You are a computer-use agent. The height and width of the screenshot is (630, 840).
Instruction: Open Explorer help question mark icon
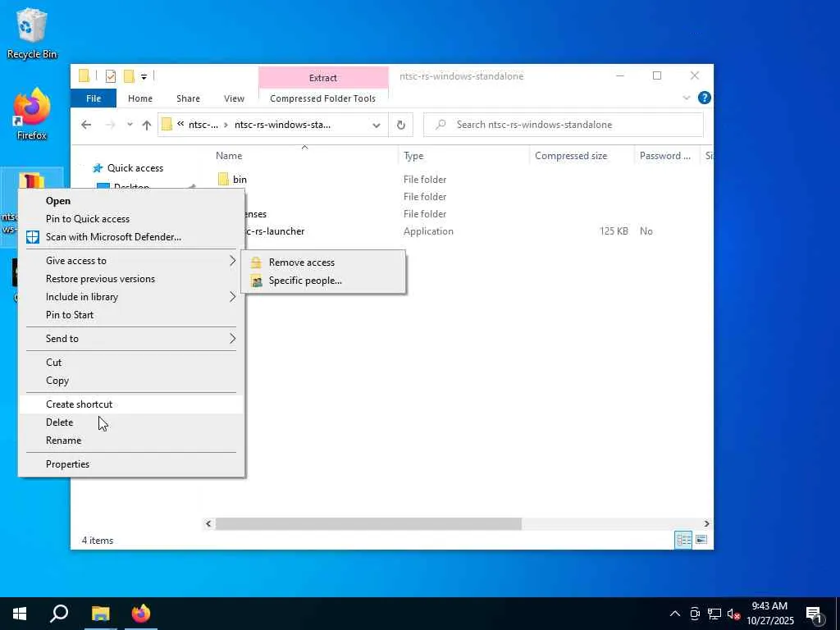(704, 98)
